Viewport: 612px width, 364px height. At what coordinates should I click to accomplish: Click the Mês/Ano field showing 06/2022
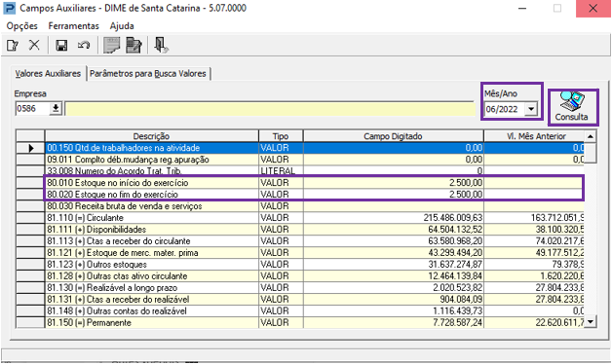tap(504, 109)
